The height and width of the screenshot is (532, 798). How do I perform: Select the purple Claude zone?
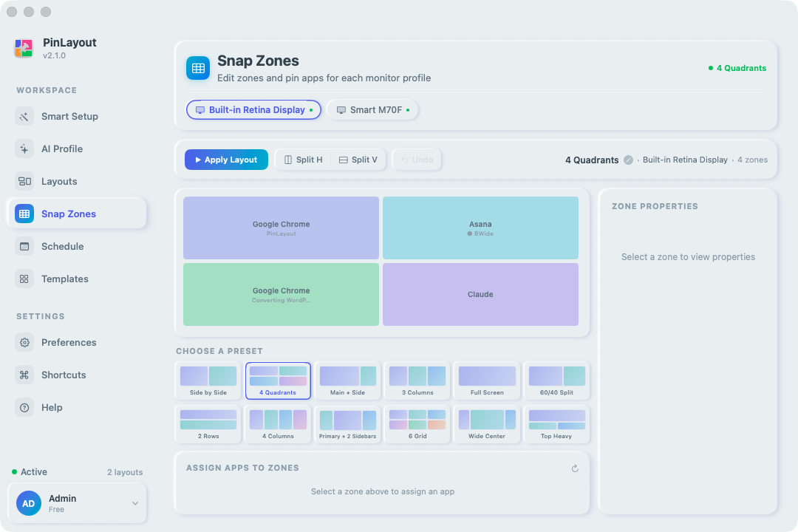click(x=480, y=294)
